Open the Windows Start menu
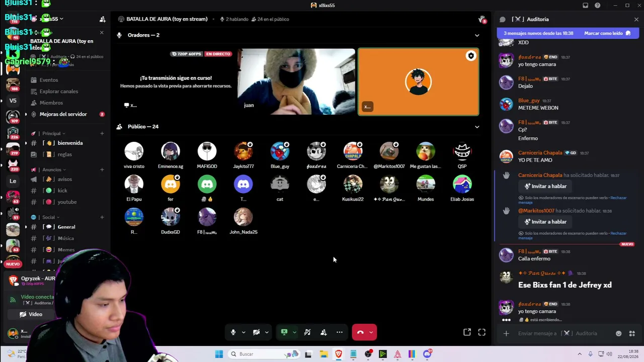Screen dimensions: 644x362 [x=219, y=354]
